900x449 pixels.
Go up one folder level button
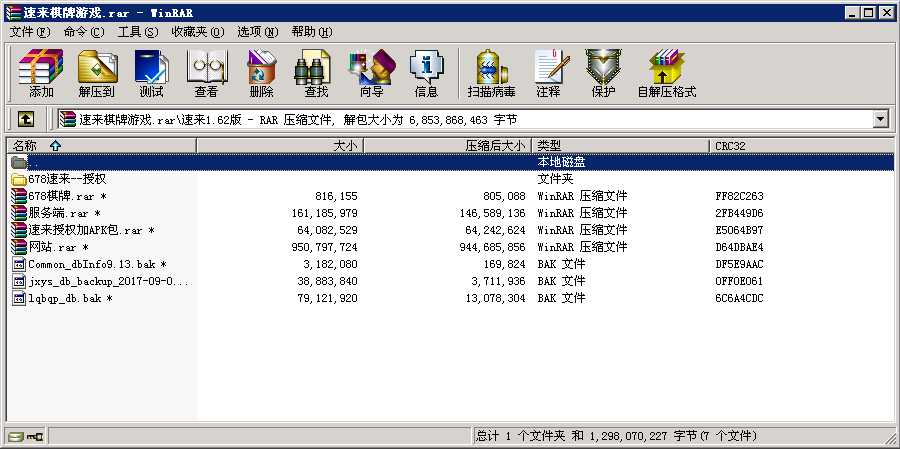click(x=26, y=119)
